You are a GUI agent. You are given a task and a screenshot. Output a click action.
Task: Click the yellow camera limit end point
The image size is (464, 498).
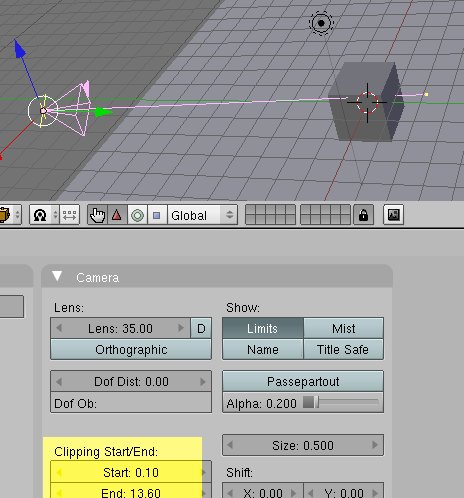pos(426,95)
